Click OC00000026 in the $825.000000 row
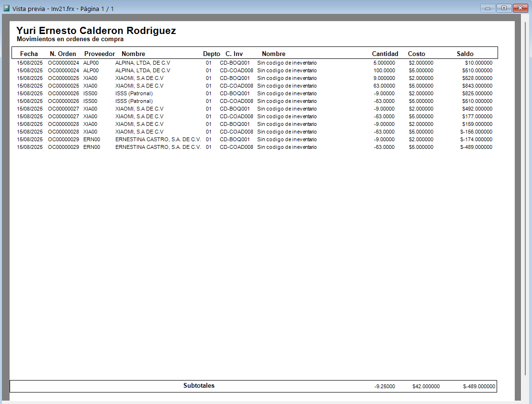Screen dimensions: 532x404 tap(63, 93)
